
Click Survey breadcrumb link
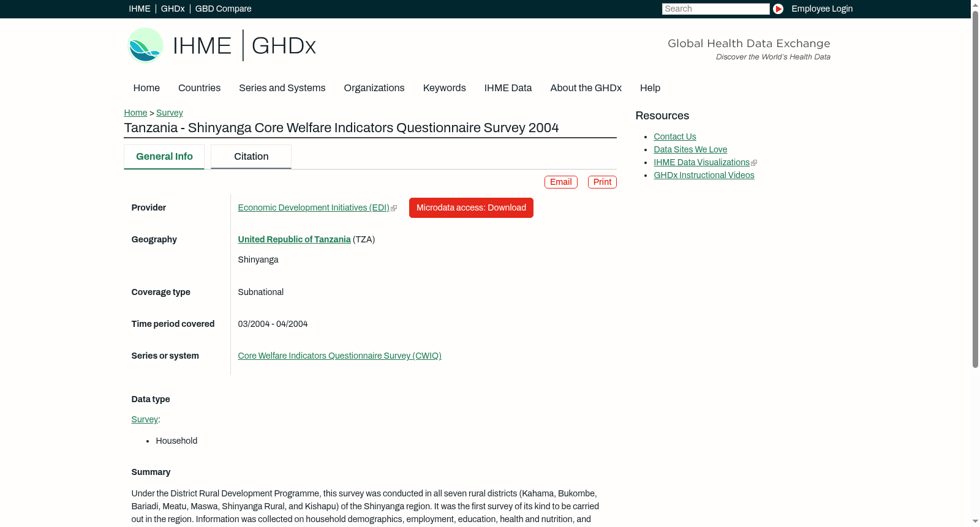click(170, 113)
